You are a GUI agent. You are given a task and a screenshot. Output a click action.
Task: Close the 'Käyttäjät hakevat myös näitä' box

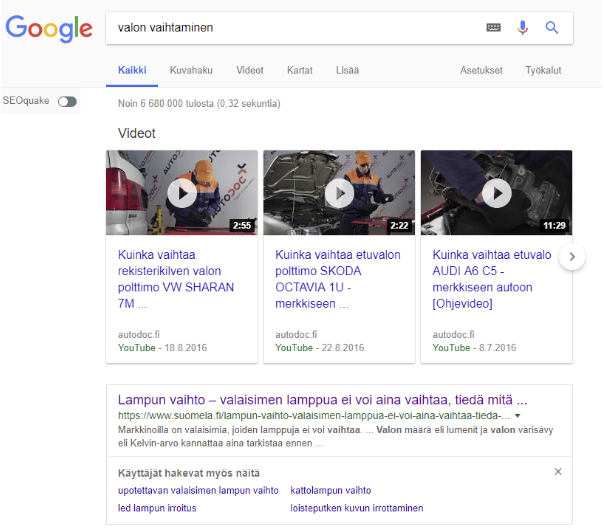point(558,471)
